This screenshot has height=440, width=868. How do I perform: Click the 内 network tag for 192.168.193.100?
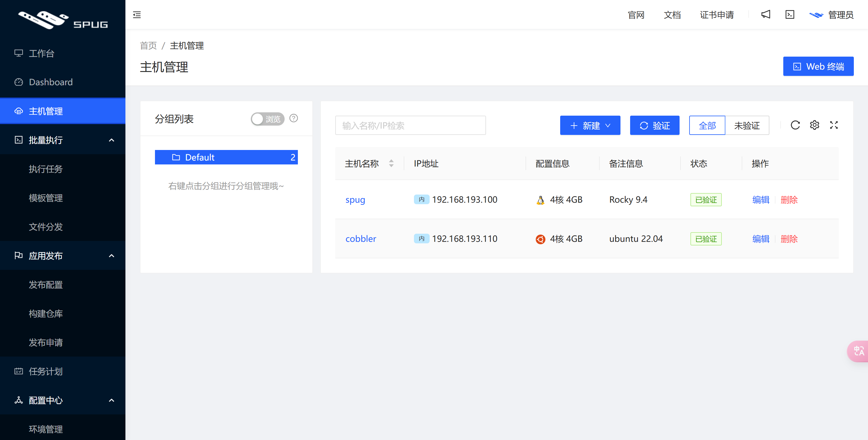pos(421,200)
